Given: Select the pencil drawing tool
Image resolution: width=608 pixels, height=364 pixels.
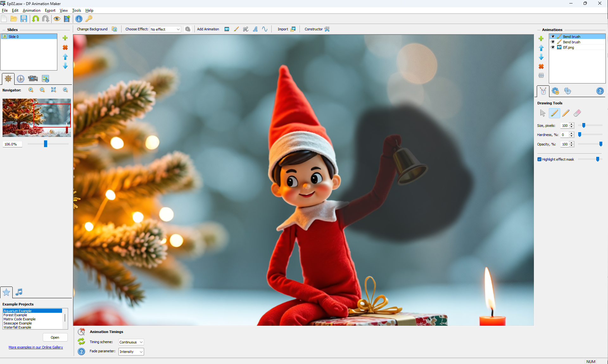Looking at the screenshot, I should click(x=566, y=113).
